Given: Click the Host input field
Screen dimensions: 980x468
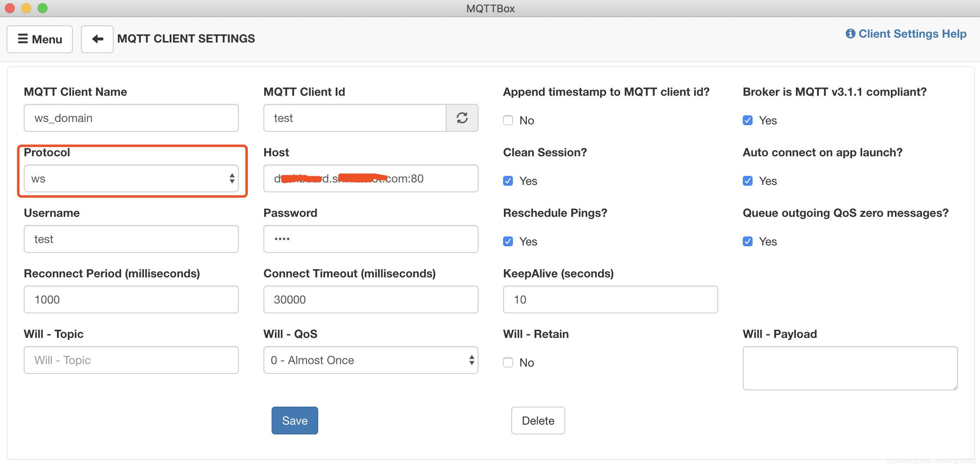Looking at the screenshot, I should coord(371,178).
